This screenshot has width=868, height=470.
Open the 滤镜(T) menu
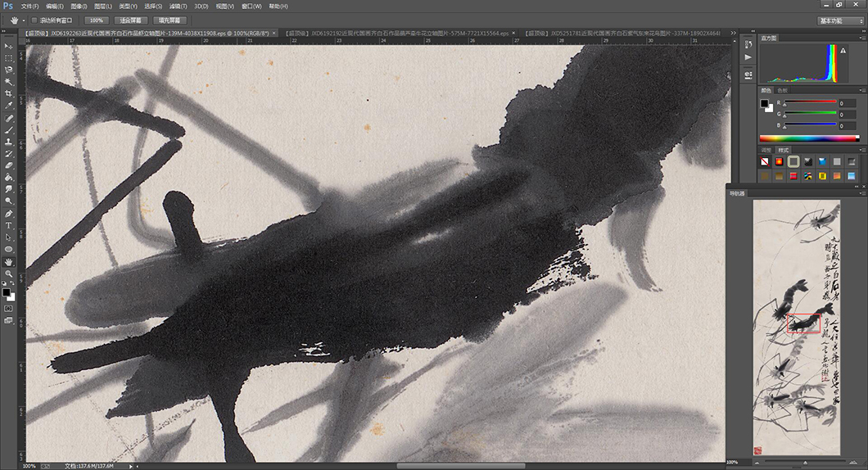tap(178, 6)
